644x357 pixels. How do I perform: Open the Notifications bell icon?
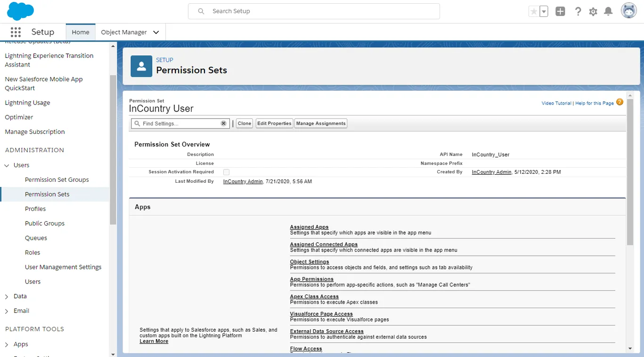(608, 12)
